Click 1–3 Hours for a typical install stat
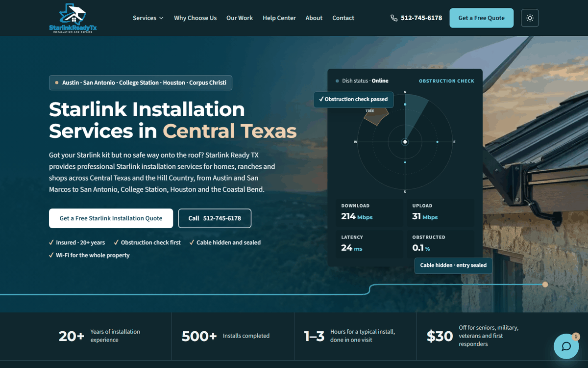Image resolution: width=588 pixels, height=368 pixels. [355, 336]
